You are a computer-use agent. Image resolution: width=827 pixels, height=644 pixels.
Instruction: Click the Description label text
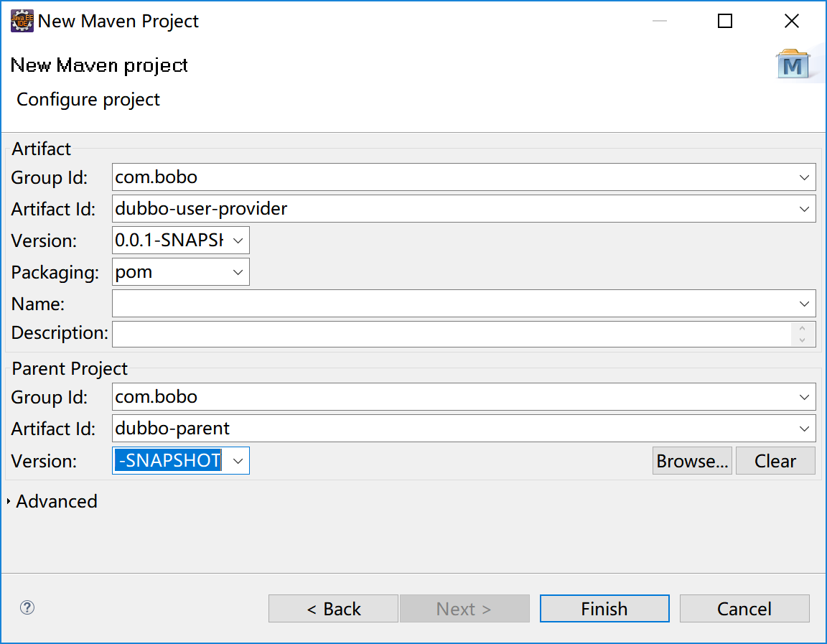click(x=60, y=333)
